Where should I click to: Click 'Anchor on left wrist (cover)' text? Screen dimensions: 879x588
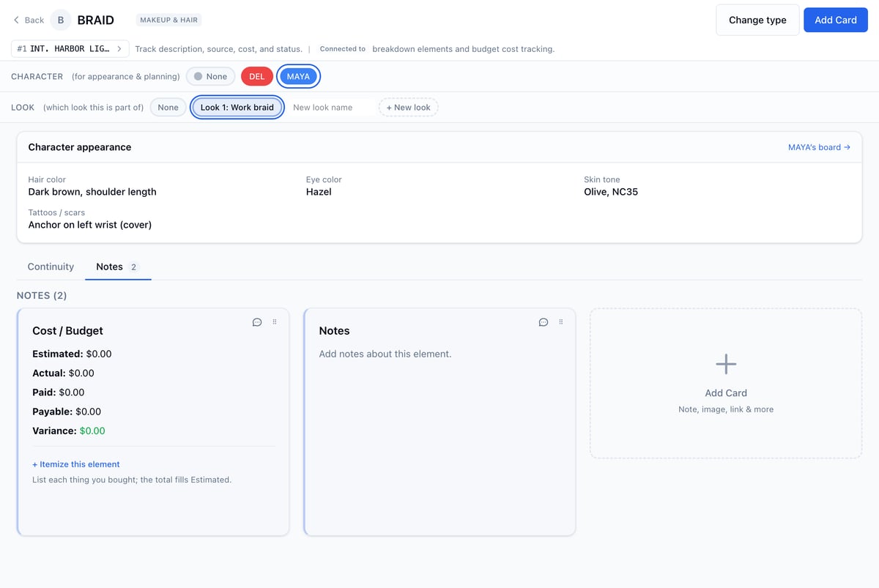pyautogui.click(x=90, y=225)
